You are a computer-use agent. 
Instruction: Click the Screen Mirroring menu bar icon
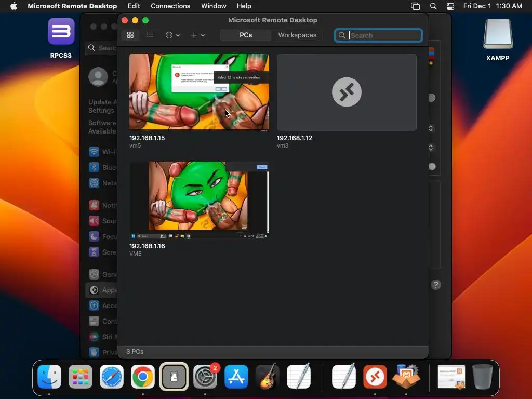point(415,6)
